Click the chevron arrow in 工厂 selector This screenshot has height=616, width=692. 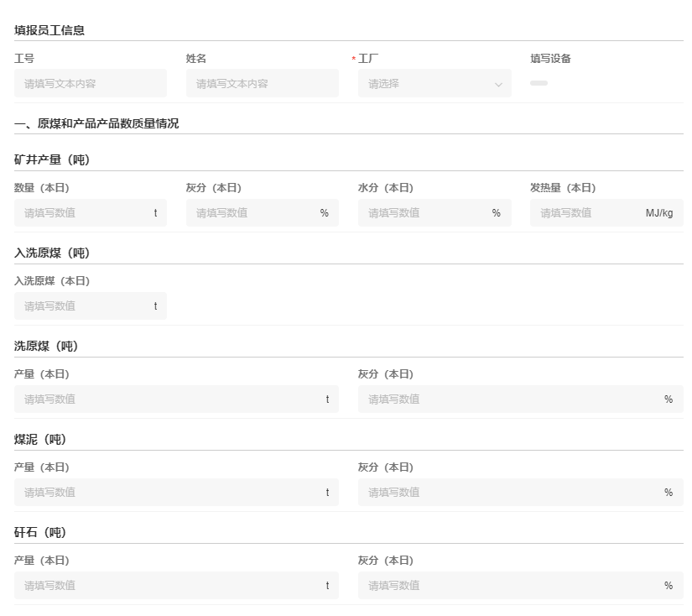[498, 84]
